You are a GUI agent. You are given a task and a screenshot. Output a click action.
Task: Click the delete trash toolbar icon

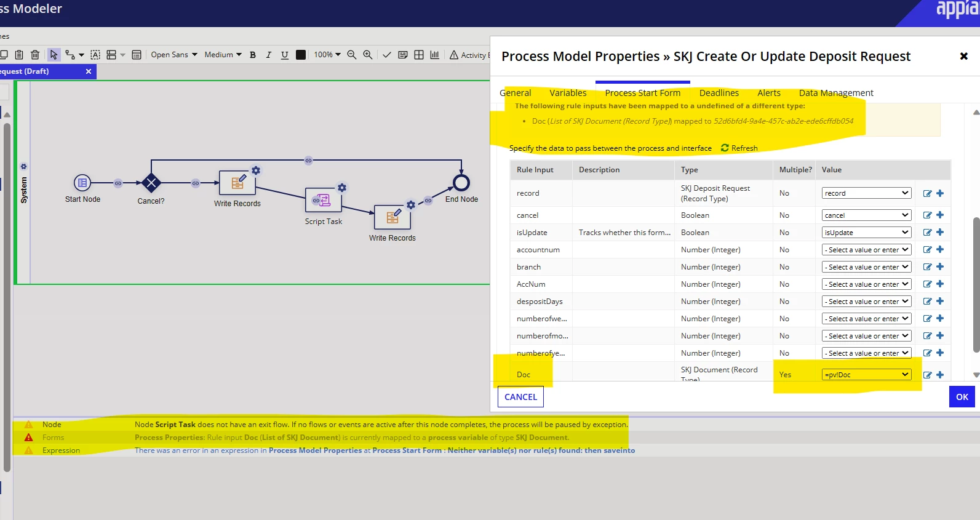tap(35, 55)
